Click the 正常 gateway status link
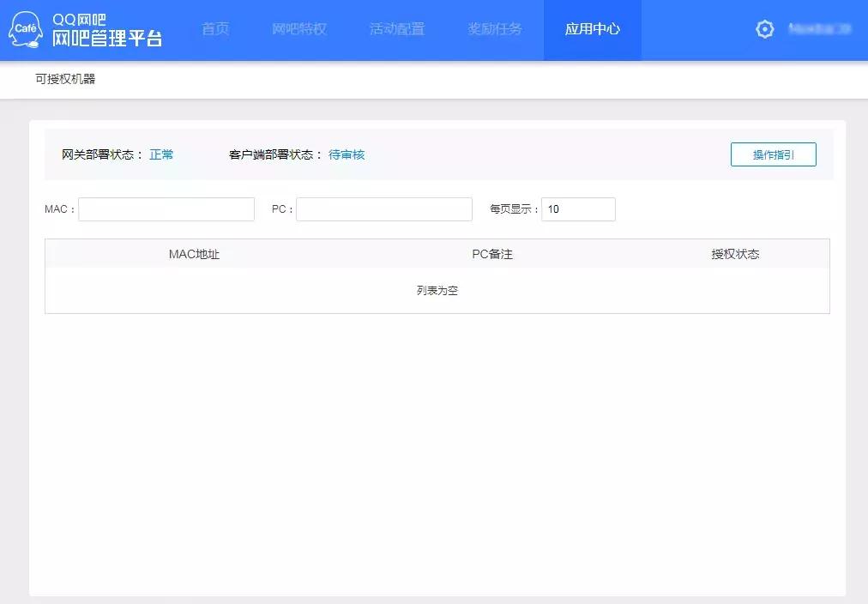The width and height of the screenshot is (868, 604). point(161,154)
